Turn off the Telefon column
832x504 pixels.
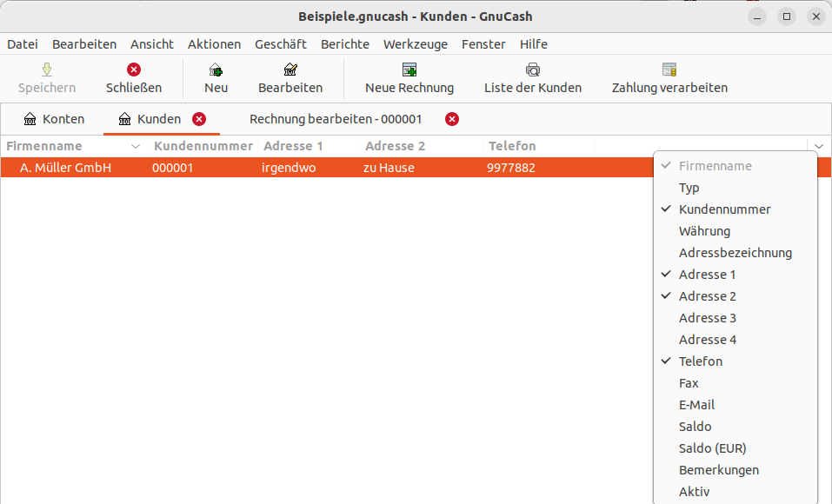click(x=700, y=361)
